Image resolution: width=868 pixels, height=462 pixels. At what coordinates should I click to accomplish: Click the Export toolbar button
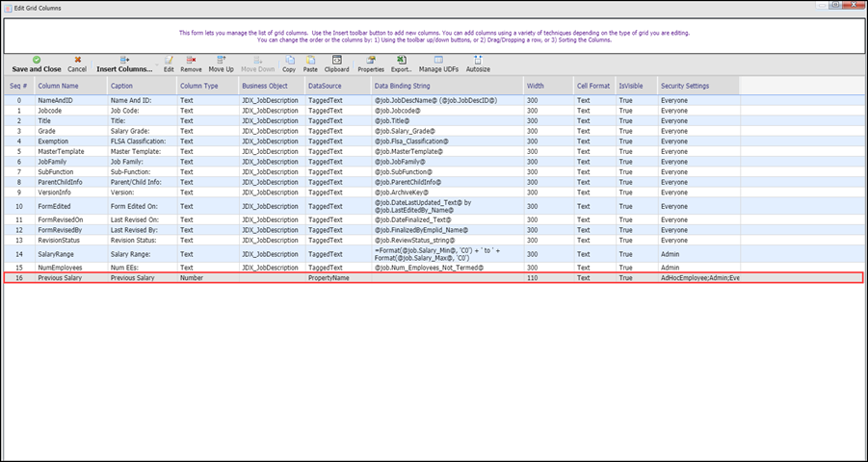[x=402, y=64]
